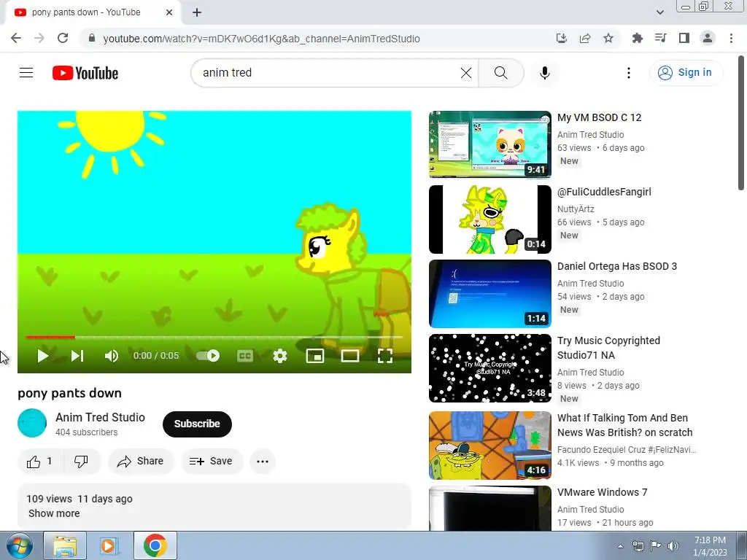Open the video settings gear
The width and height of the screenshot is (747, 560).
[280, 356]
